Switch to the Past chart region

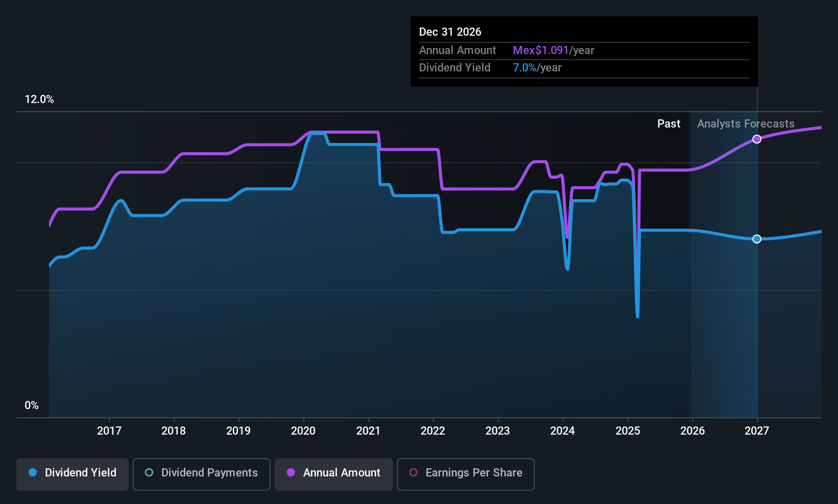pos(669,123)
